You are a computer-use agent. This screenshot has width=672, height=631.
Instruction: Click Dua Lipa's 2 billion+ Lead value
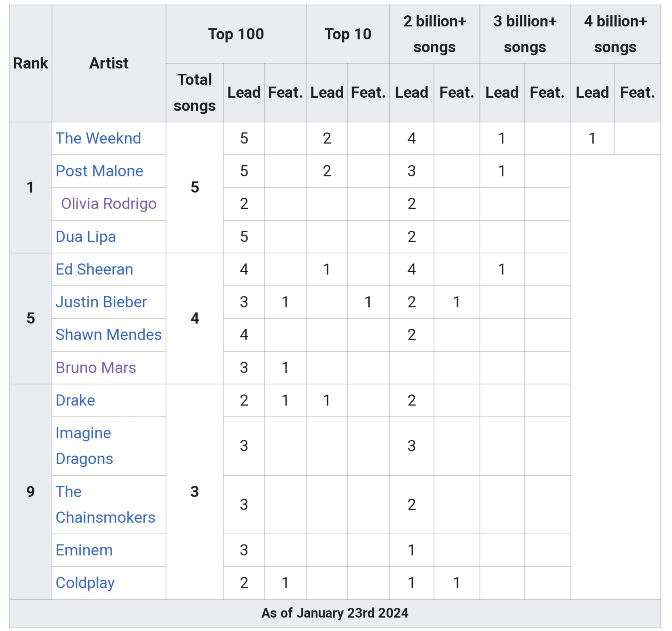(412, 237)
